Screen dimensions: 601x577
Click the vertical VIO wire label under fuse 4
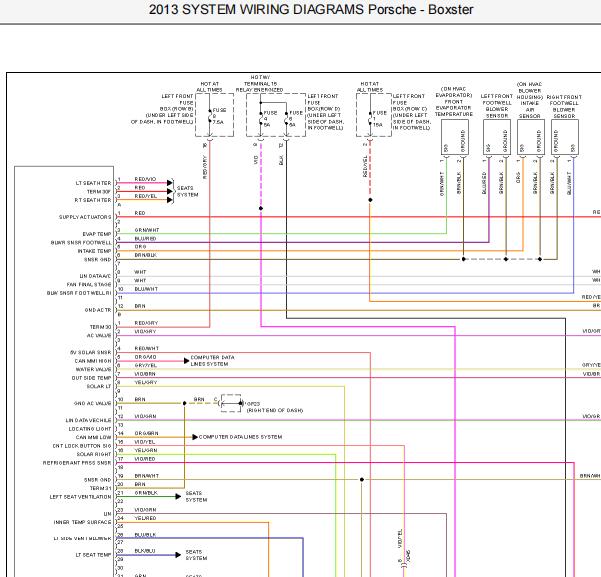pyautogui.click(x=256, y=160)
